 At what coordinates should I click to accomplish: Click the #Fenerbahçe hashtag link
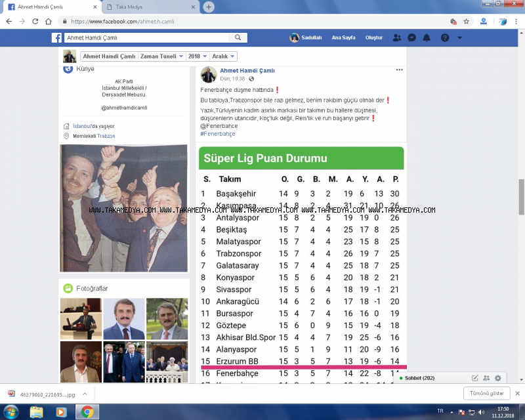click(x=218, y=134)
